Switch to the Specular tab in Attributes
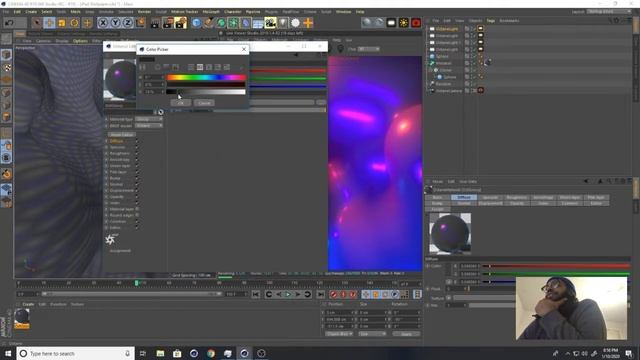The width and height of the screenshot is (640, 360). click(x=490, y=198)
